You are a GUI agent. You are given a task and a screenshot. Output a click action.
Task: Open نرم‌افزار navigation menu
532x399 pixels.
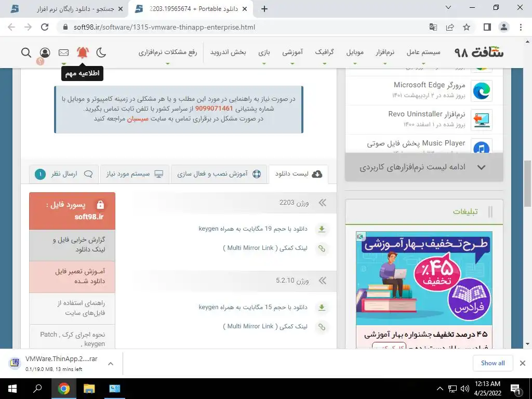pyautogui.click(x=385, y=52)
